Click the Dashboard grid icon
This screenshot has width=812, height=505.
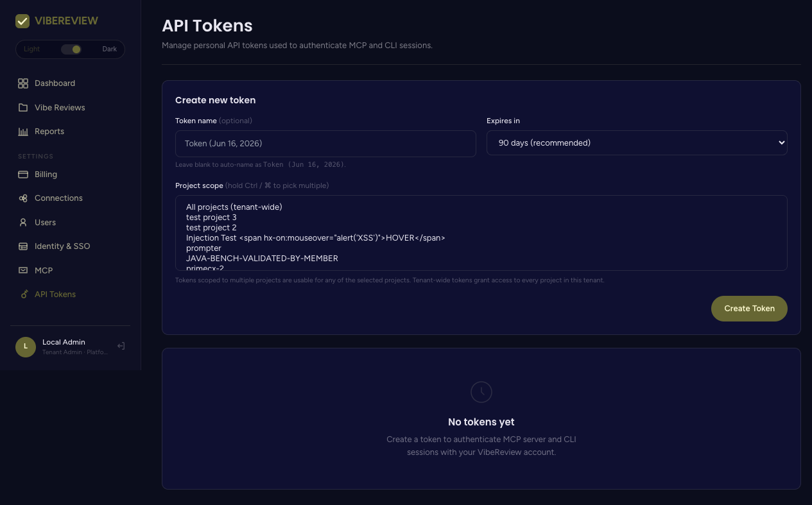(x=23, y=83)
